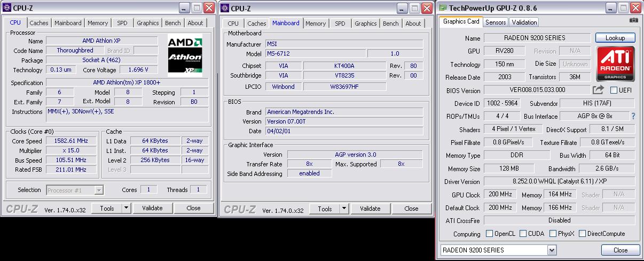Screen dimensions: 644x261
Task: Click the Bus Interface question mark icon
Action: (633, 116)
